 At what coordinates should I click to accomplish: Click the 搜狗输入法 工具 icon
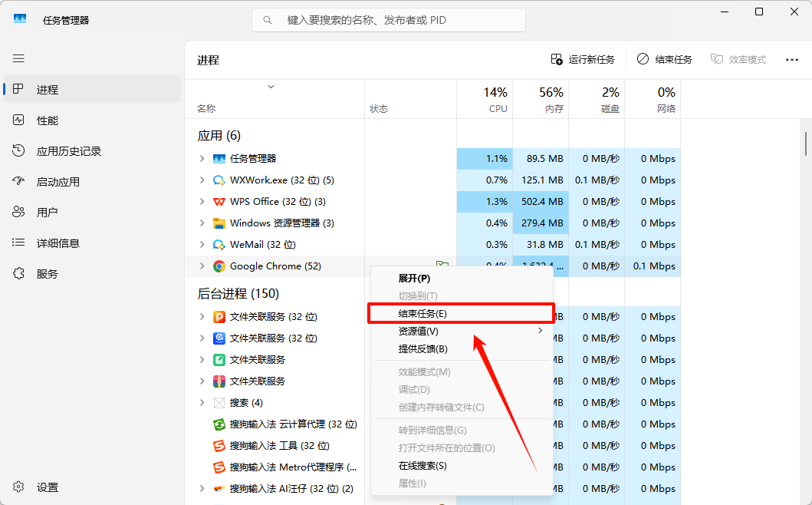[x=219, y=446]
